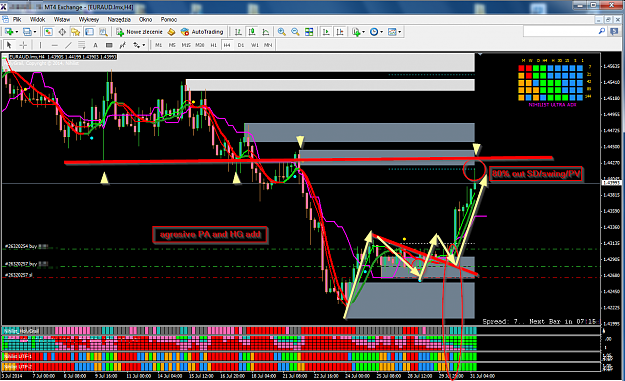Open the Profiles icon
This screenshot has height=381, width=625.
point(27,32)
